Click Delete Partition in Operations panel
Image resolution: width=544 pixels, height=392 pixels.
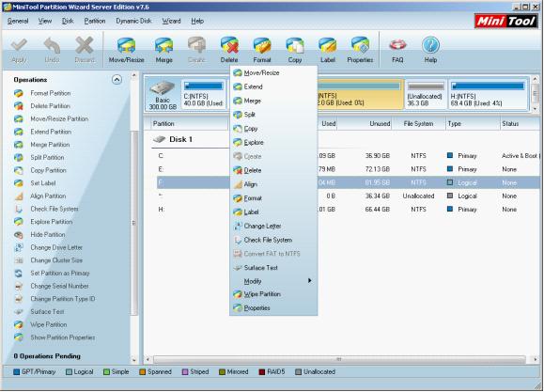(51, 106)
